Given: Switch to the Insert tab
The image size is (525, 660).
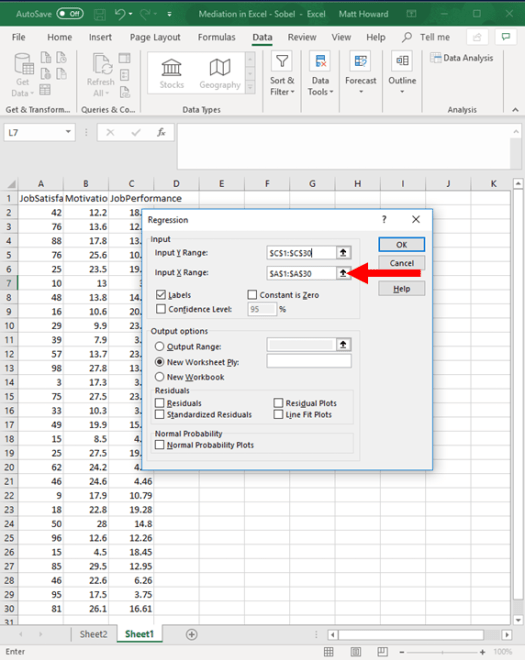Looking at the screenshot, I should (x=100, y=37).
